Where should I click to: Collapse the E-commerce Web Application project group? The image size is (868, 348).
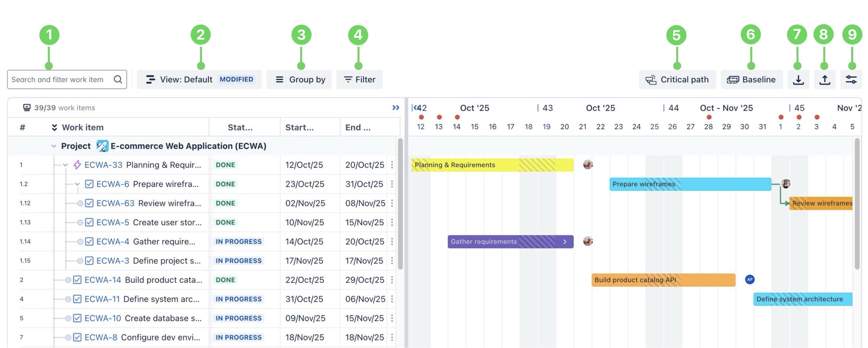click(53, 146)
